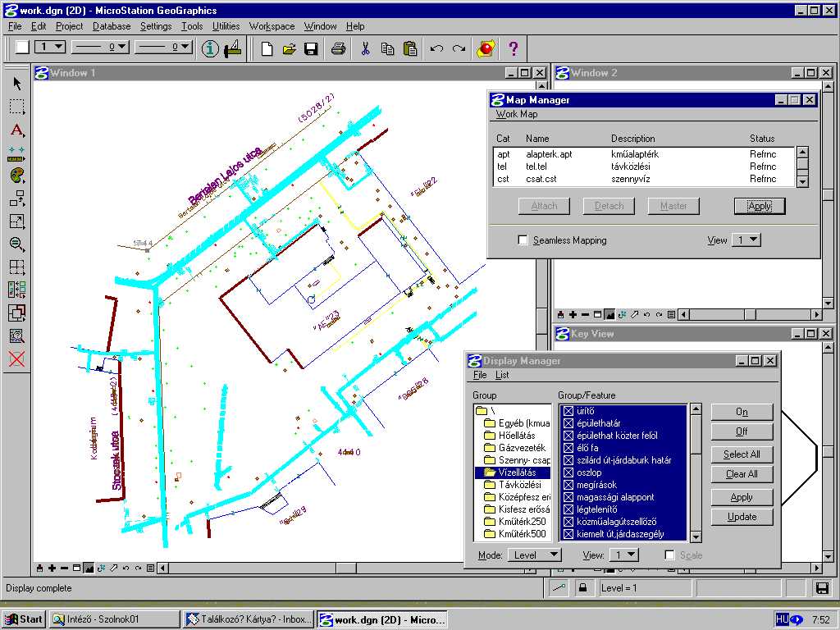Click the Print icon in toolbar
The height and width of the screenshot is (630, 840).
click(x=337, y=48)
